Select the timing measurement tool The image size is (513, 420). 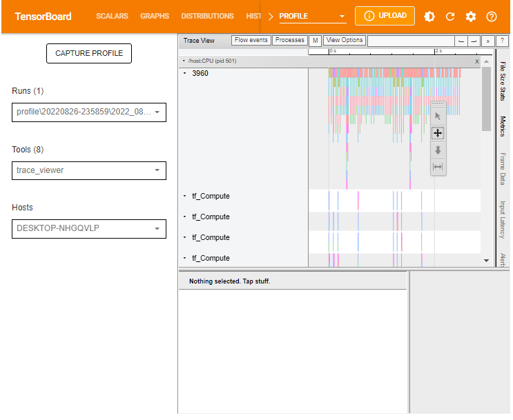coord(438,167)
